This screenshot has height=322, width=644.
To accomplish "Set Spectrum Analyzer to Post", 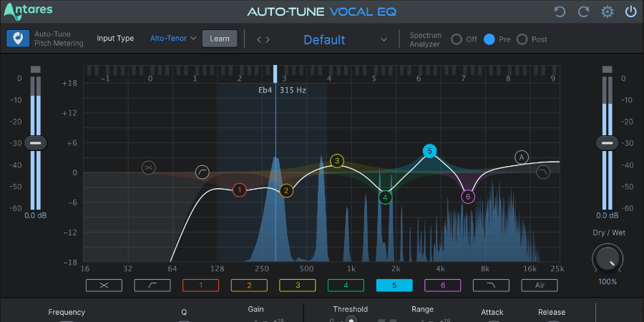I will tap(522, 39).
